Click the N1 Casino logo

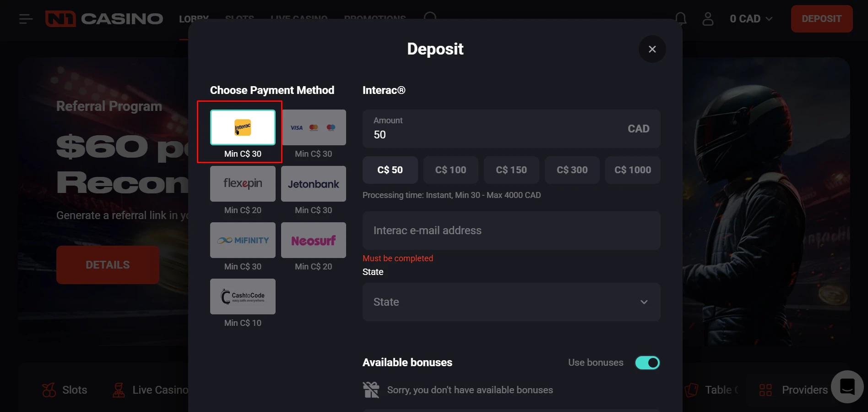(x=104, y=19)
